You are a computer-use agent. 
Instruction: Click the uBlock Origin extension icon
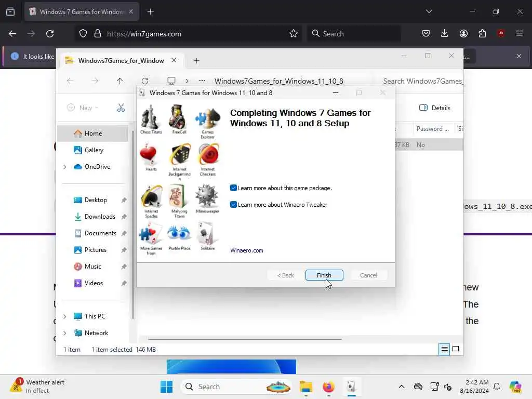[500, 33]
